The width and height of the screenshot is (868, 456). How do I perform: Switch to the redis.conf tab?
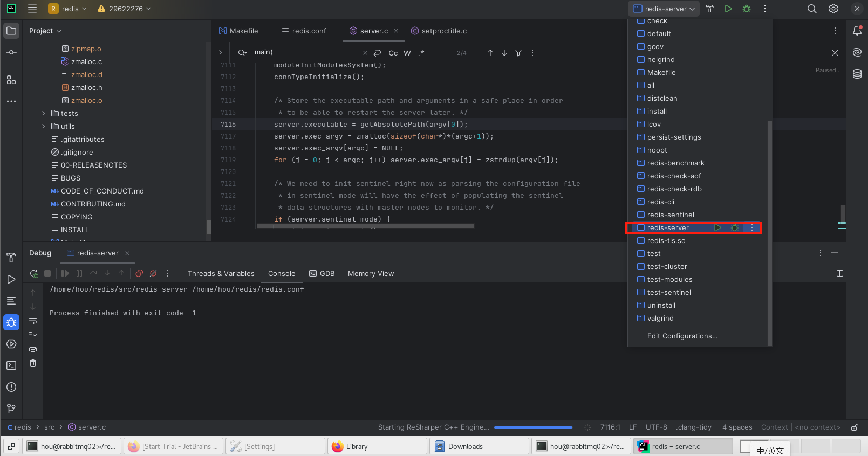tap(304, 31)
